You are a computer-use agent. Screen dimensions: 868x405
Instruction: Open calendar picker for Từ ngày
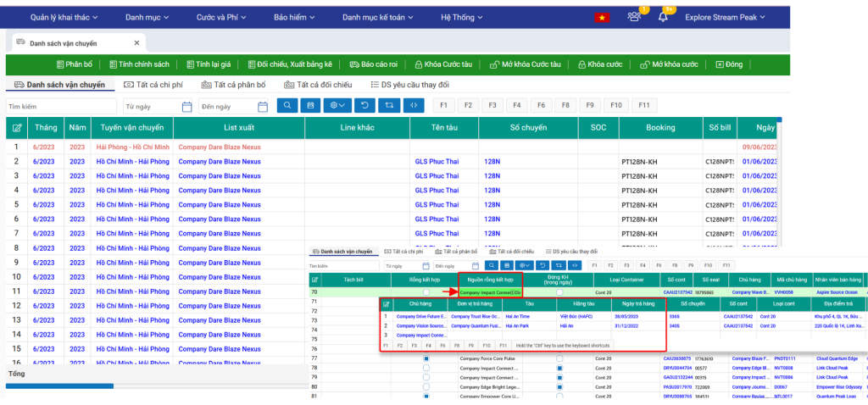pos(187,107)
